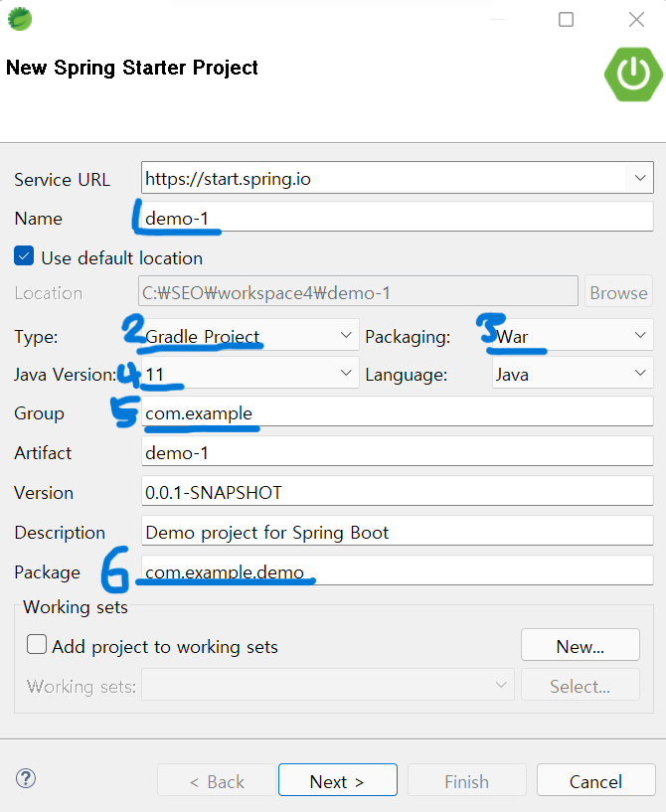
Task: Click the Spring leaf icon in title bar
Action: (x=20, y=19)
